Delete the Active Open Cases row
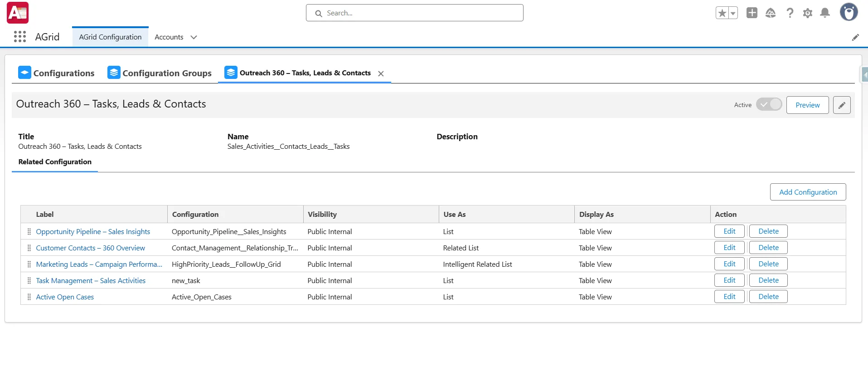This screenshot has width=868, height=372. click(768, 296)
